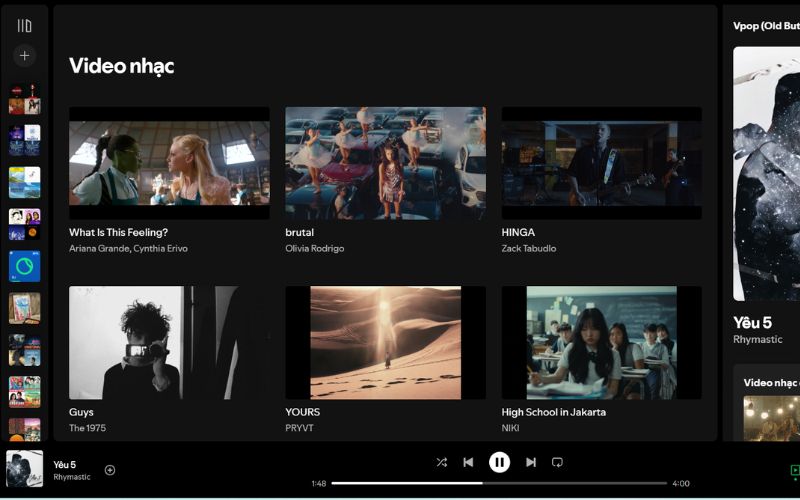Viewport: 800px width, 500px height.
Task: Open Rhymastic artist in right panel
Action: tap(758, 339)
